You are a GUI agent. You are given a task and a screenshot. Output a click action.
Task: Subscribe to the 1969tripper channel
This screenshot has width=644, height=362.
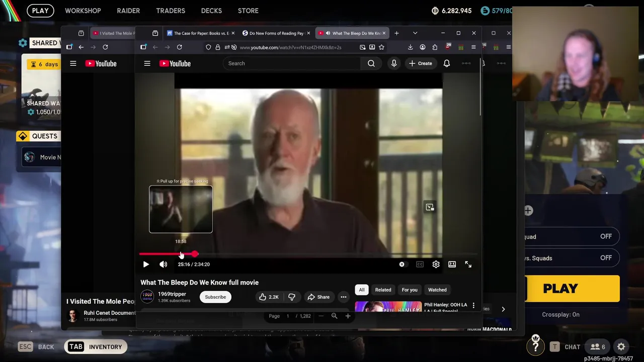coord(215,297)
